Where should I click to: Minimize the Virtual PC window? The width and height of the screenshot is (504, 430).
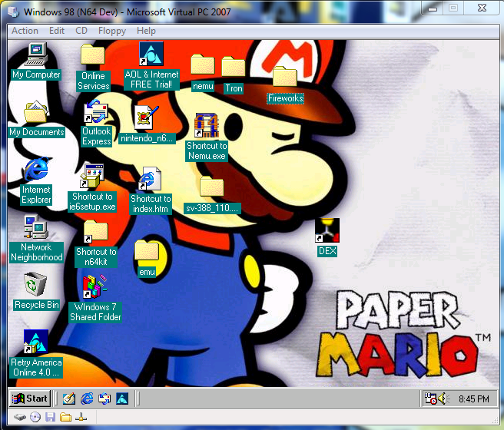433,8
